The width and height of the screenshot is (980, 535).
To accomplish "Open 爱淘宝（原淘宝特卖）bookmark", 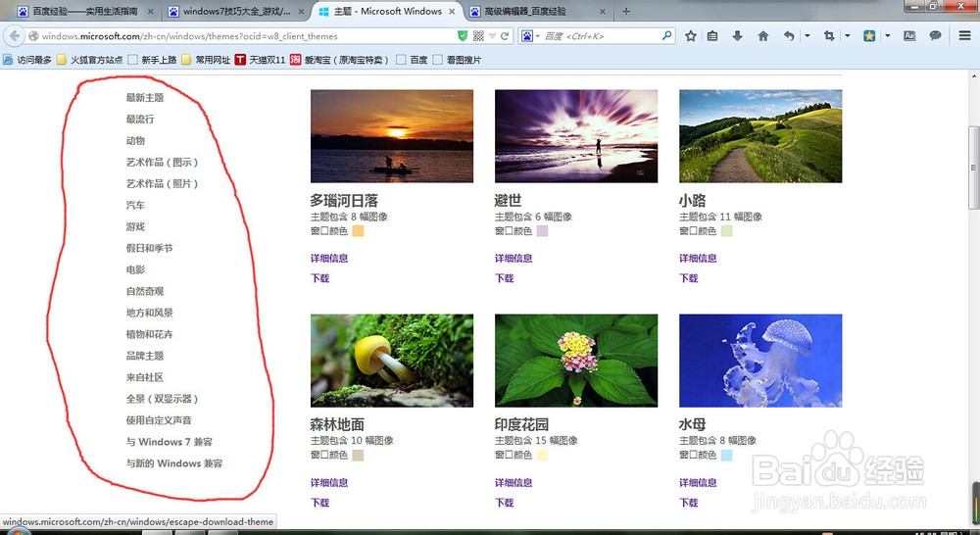I will [x=339, y=60].
